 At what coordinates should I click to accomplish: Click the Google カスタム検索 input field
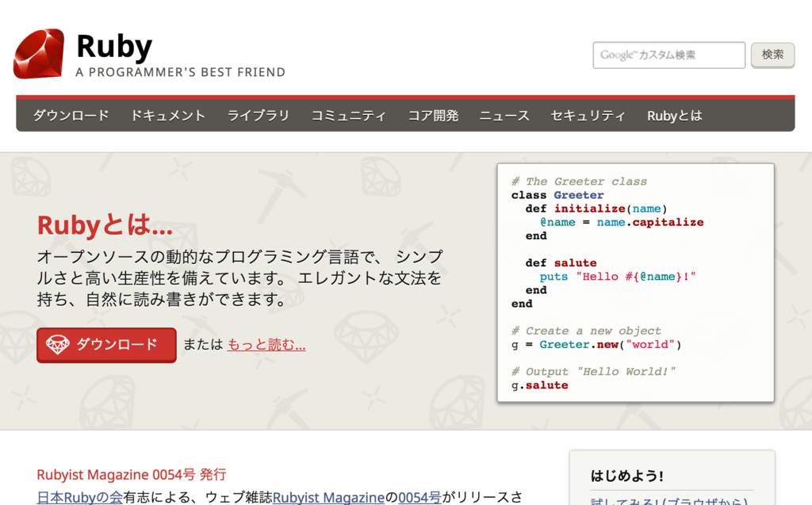coord(668,55)
